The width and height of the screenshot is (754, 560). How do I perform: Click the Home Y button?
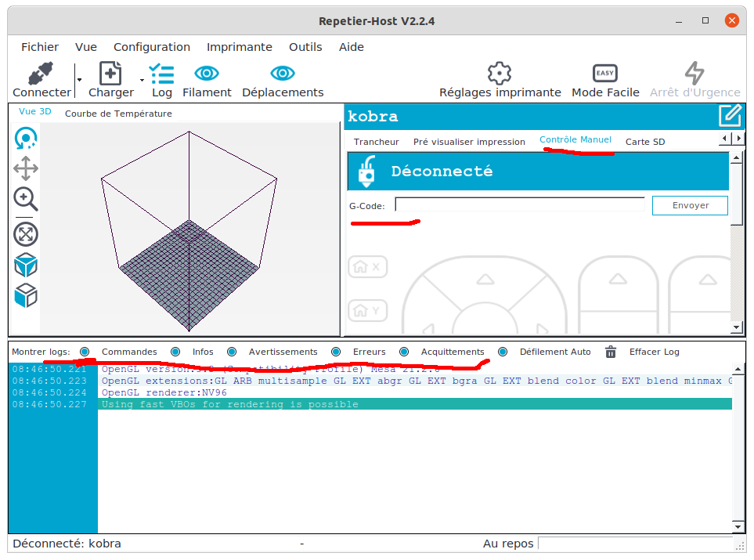[x=368, y=311]
